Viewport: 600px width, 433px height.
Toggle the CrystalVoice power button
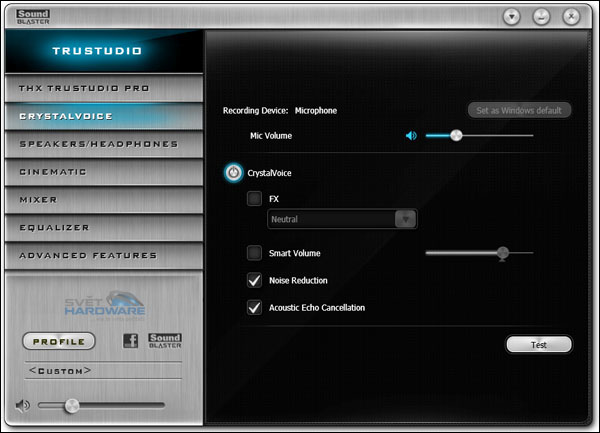232,173
